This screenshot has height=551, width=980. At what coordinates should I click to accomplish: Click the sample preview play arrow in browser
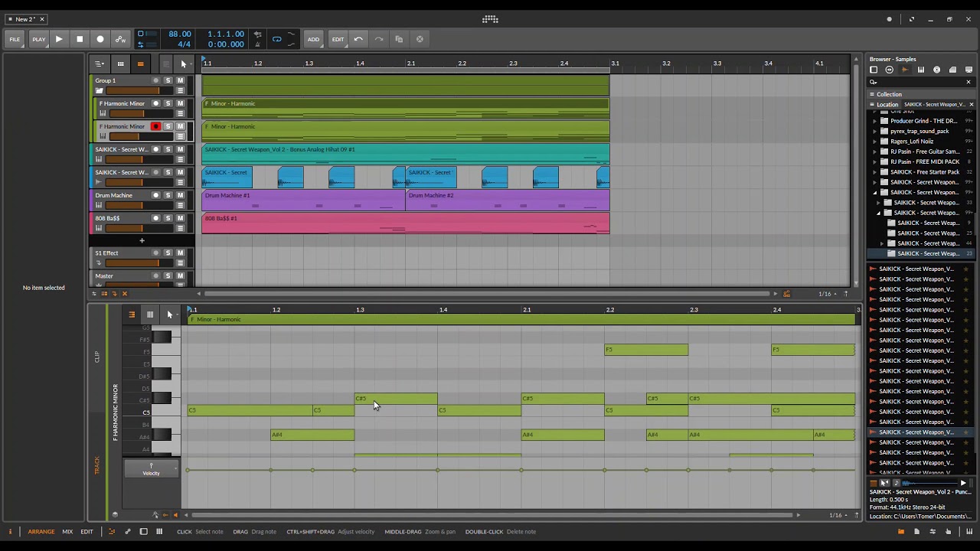point(963,483)
